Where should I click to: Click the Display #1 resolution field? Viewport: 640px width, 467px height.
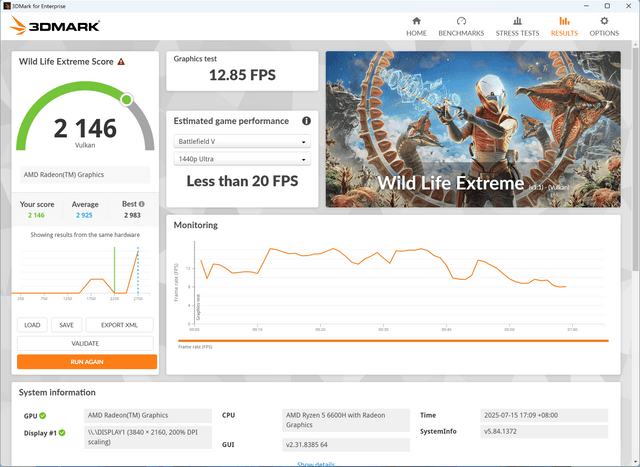148,437
